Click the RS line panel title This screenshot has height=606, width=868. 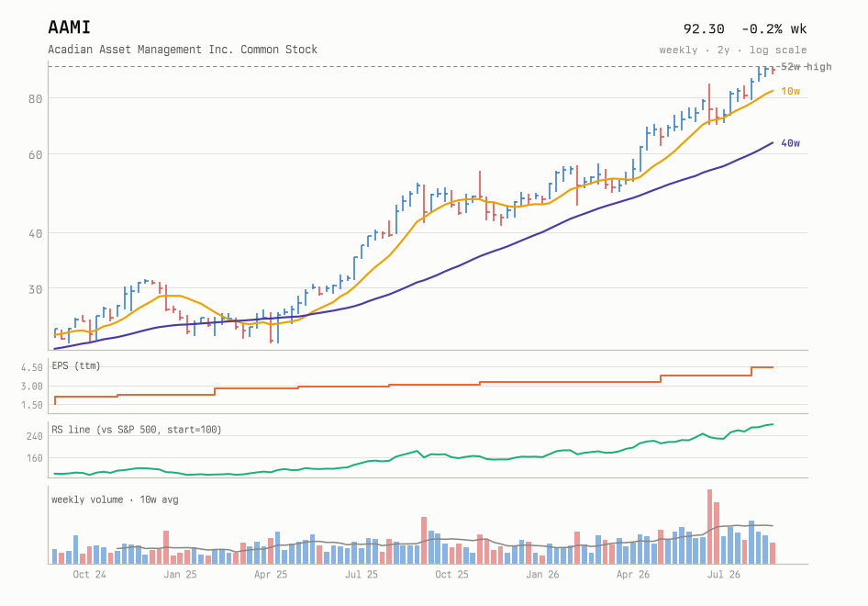coord(137,430)
